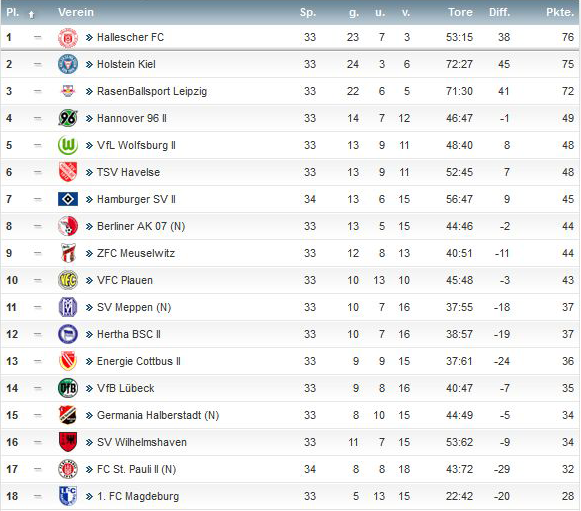This screenshot has height=511, width=581.
Task: Select the Verein column header
Action: (76, 12)
